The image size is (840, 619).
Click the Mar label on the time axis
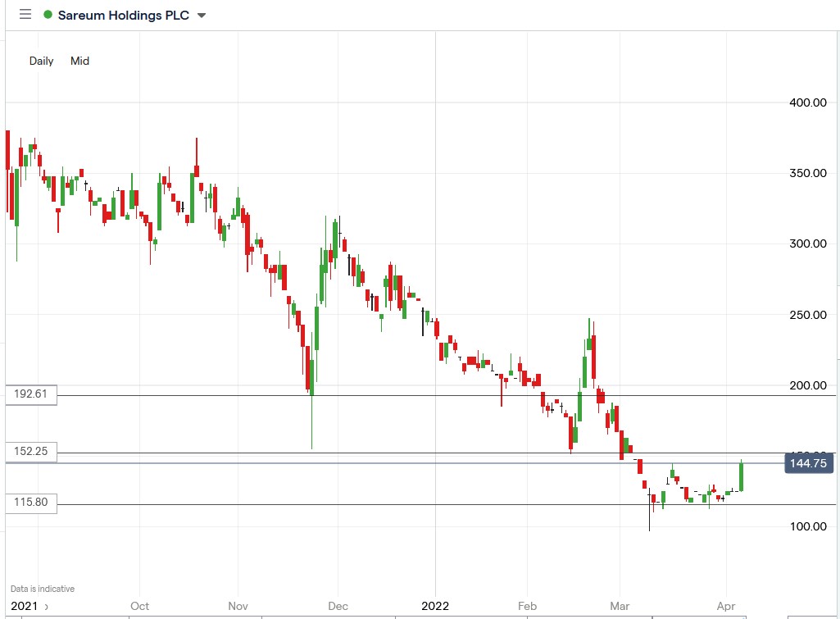[620, 607]
